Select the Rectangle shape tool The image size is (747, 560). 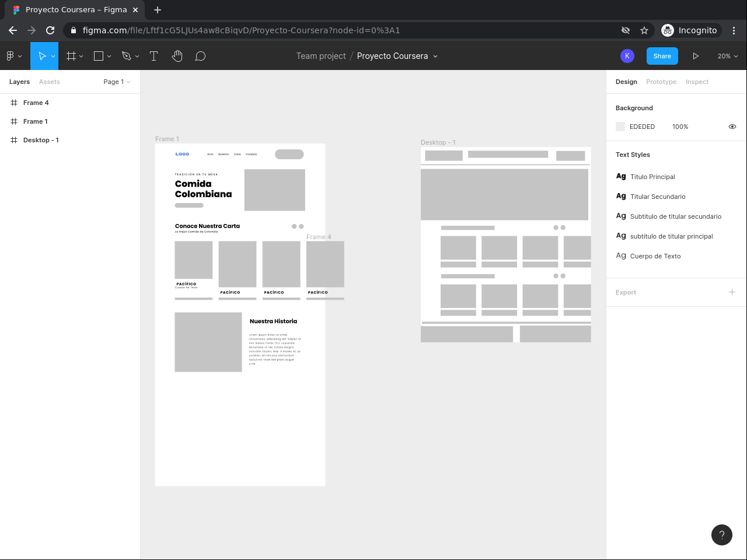99,56
